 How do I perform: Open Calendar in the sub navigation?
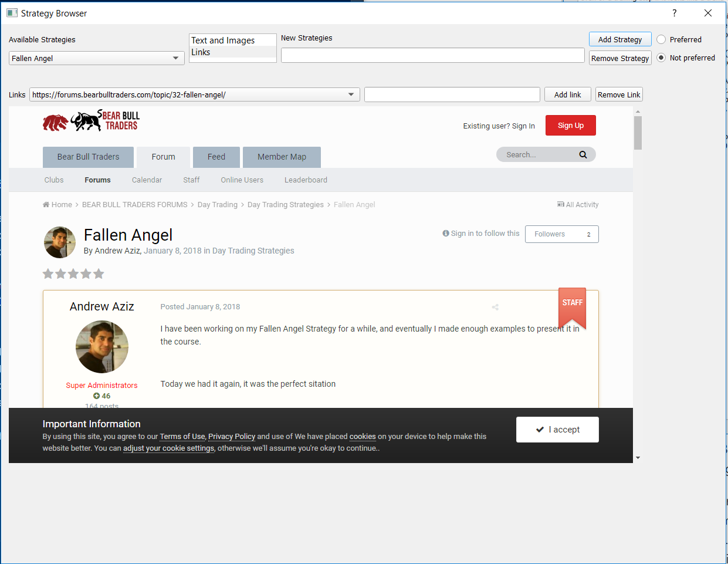[147, 180]
